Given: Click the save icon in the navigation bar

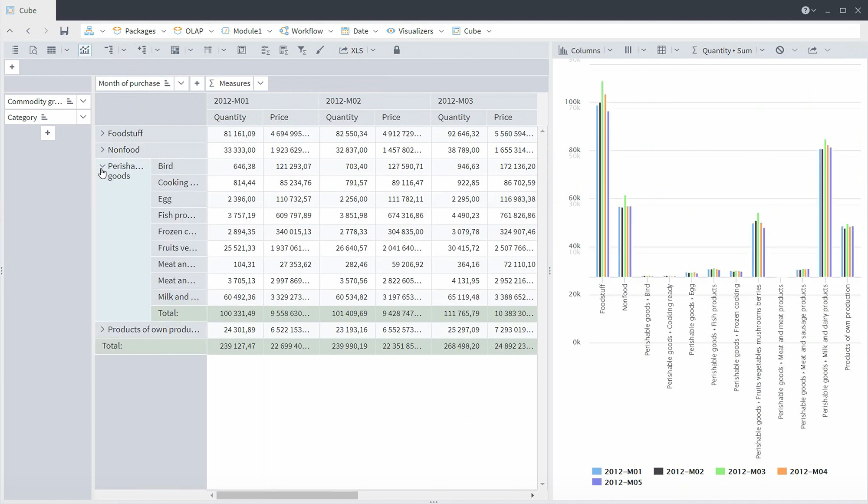Looking at the screenshot, I should [x=64, y=31].
